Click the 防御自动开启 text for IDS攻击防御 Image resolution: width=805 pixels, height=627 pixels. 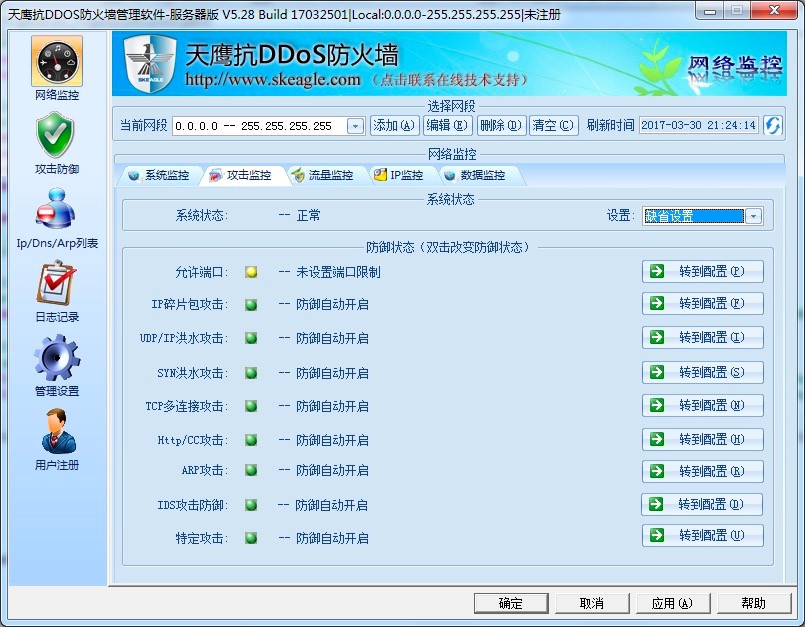[331, 505]
